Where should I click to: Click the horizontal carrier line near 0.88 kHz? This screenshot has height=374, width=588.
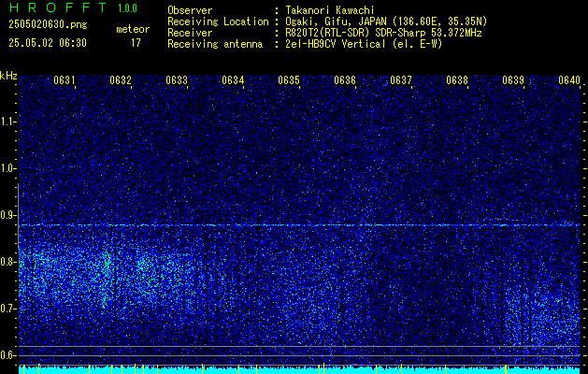299,225
